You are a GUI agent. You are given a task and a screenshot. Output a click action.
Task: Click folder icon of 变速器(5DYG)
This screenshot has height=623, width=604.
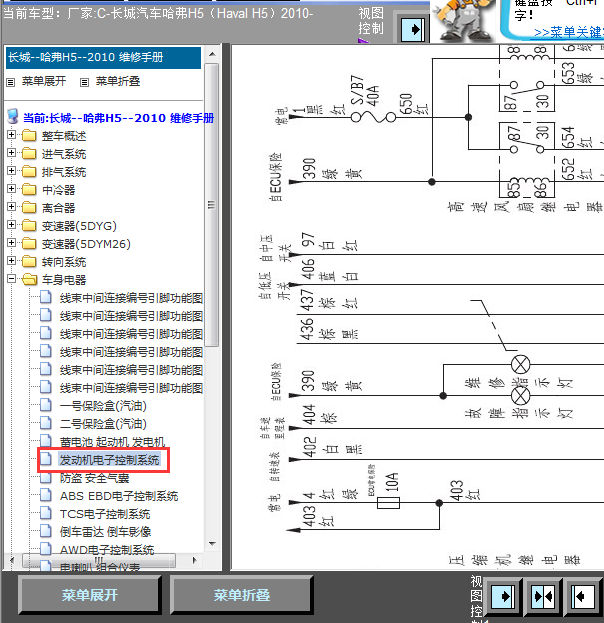click(x=29, y=225)
